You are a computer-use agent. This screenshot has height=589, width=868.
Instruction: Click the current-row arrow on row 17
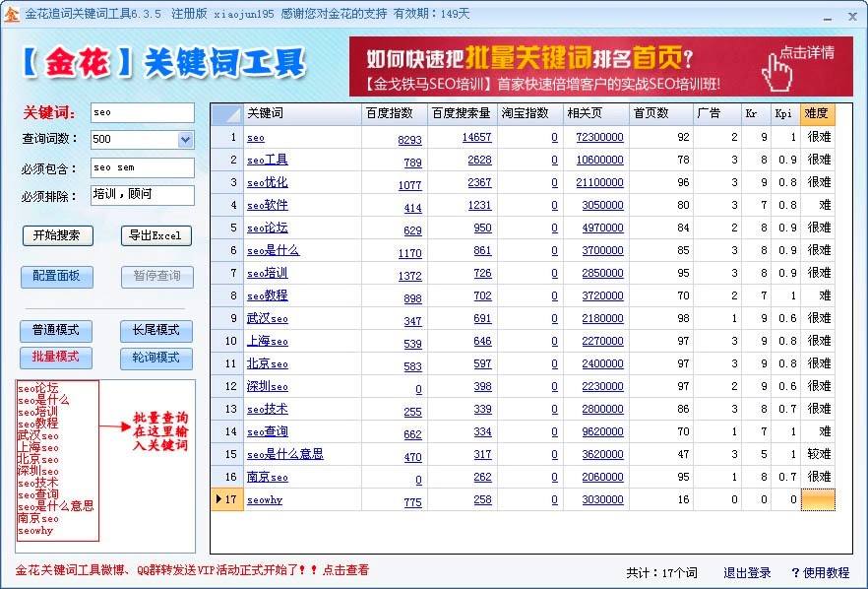click(218, 499)
